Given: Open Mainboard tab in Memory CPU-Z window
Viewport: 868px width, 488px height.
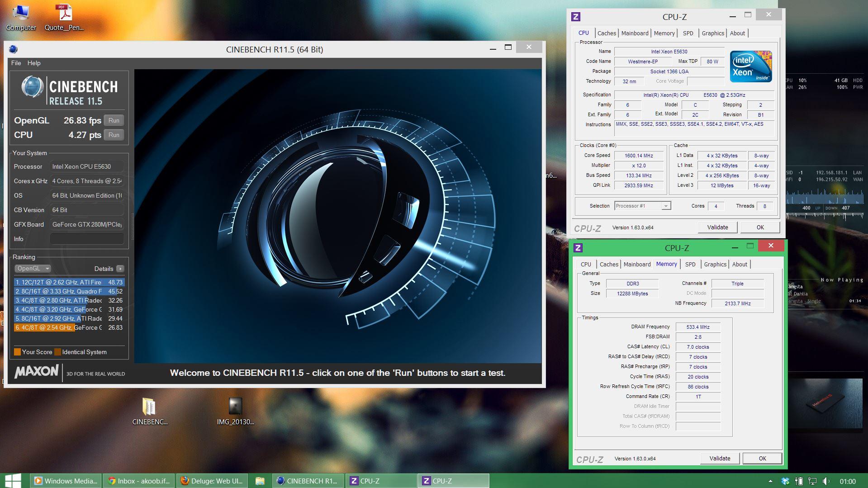Looking at the screenshot, I should point(637,264).
